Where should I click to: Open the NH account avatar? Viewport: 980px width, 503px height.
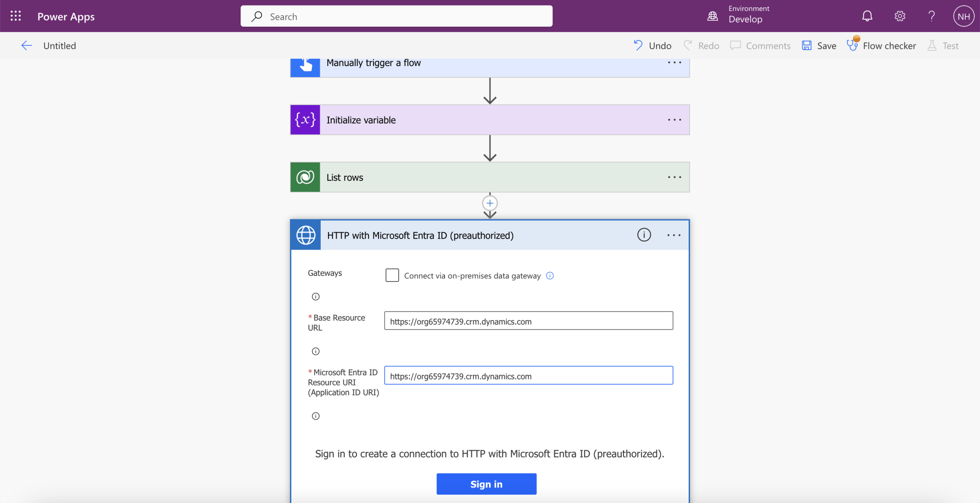click(x=963, y=16)
